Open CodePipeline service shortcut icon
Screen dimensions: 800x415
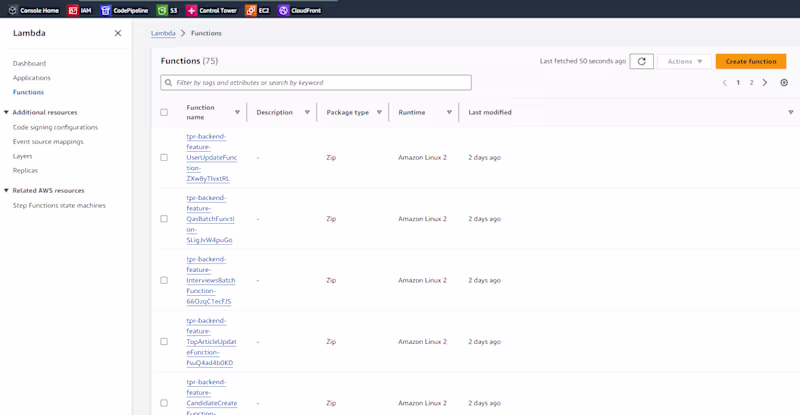[106, 10]
